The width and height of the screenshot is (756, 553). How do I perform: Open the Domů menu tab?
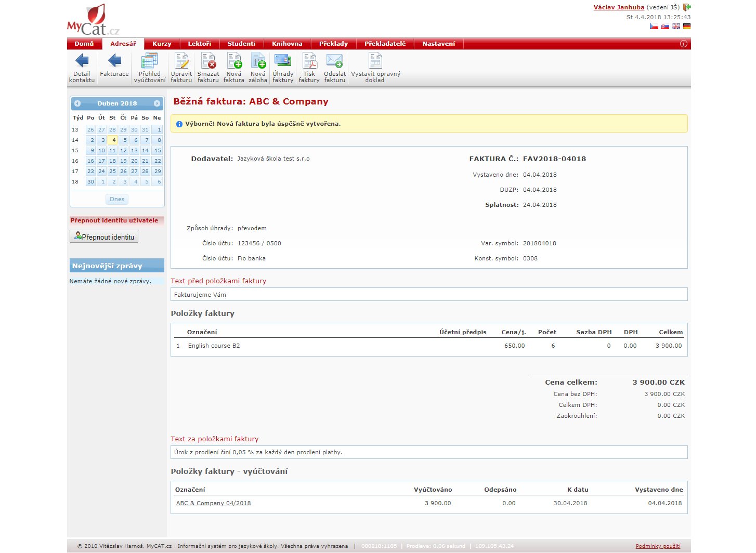click(84, 44)
